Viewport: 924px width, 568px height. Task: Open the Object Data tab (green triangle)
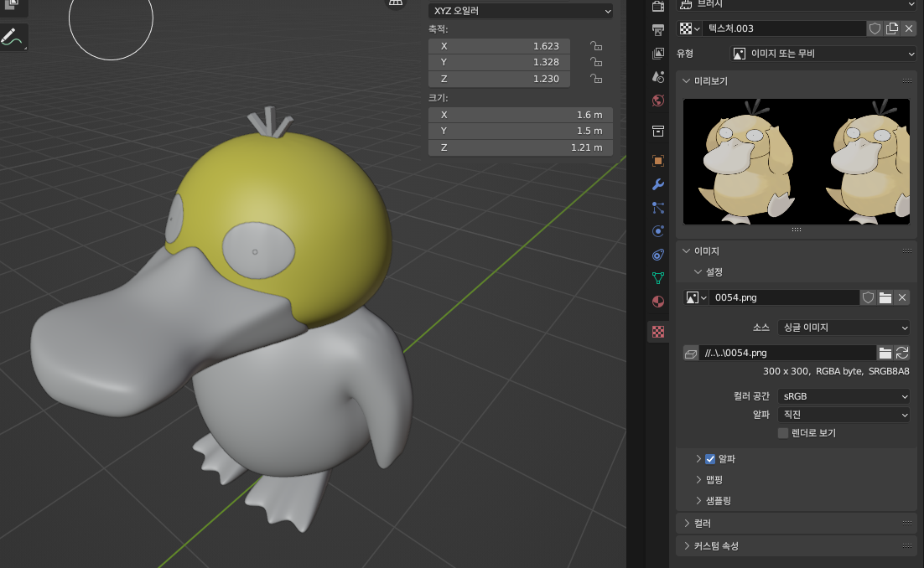[x=658, y=278]
